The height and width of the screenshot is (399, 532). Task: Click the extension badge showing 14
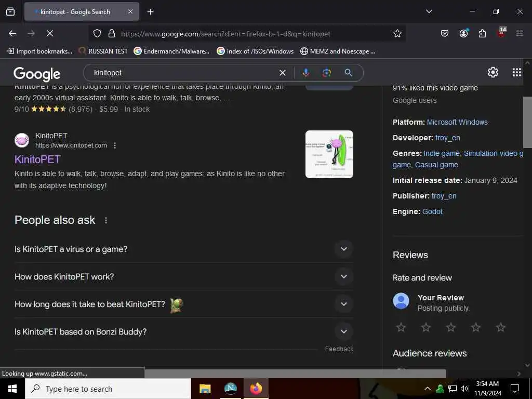tap(501, 32)
